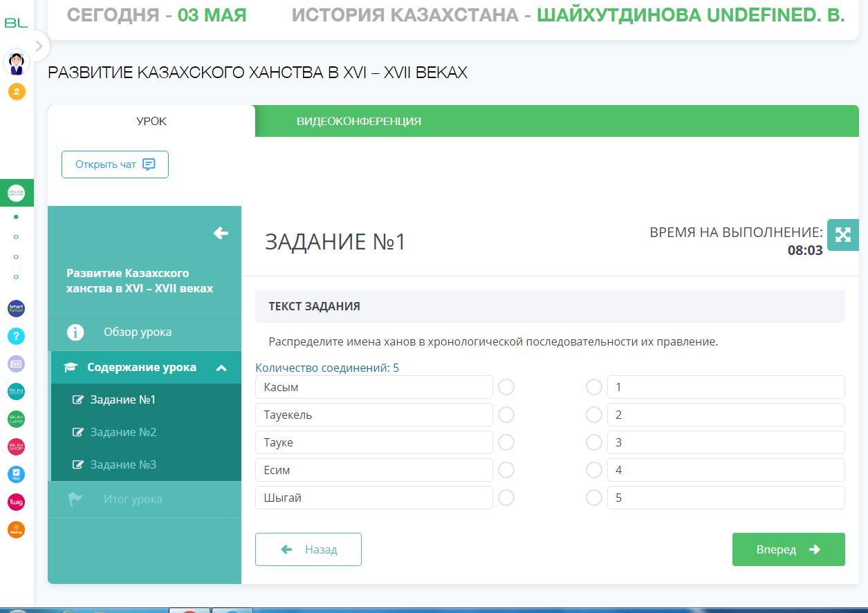Screen dimensions: 868x613
Task: Select the radio button next to Касым
Action: [506, 387]
